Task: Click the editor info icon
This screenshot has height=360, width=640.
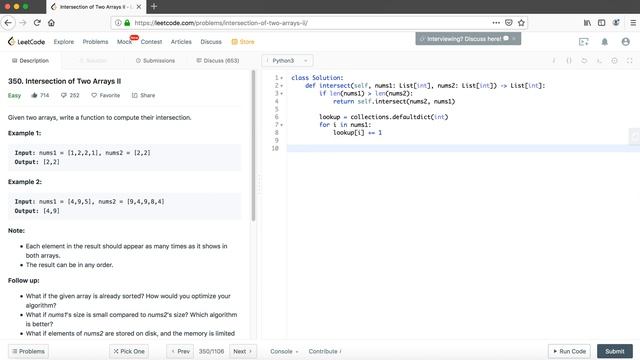Action: (x=554, y=60)
